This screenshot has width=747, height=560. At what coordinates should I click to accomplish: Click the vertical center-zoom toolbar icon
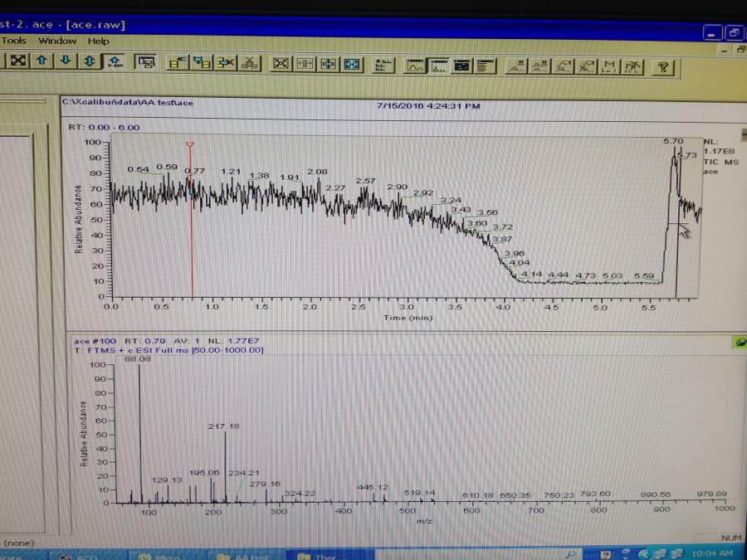pos(328,64)
